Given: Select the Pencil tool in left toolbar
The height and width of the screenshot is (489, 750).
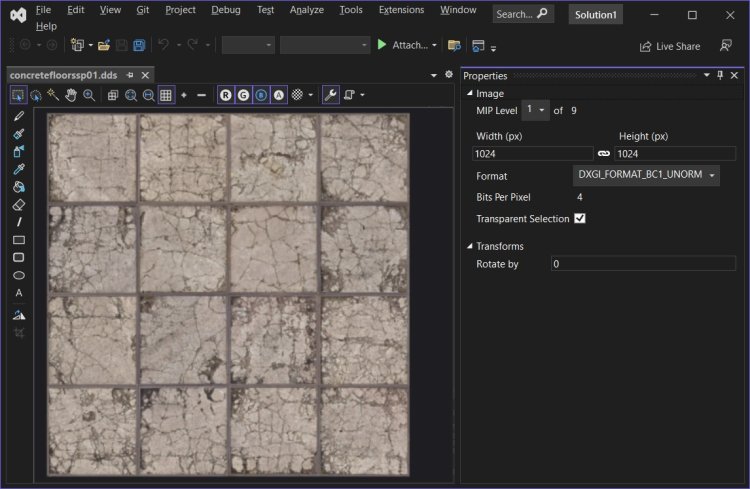Looking at the screenshot, I should (19, 116).
